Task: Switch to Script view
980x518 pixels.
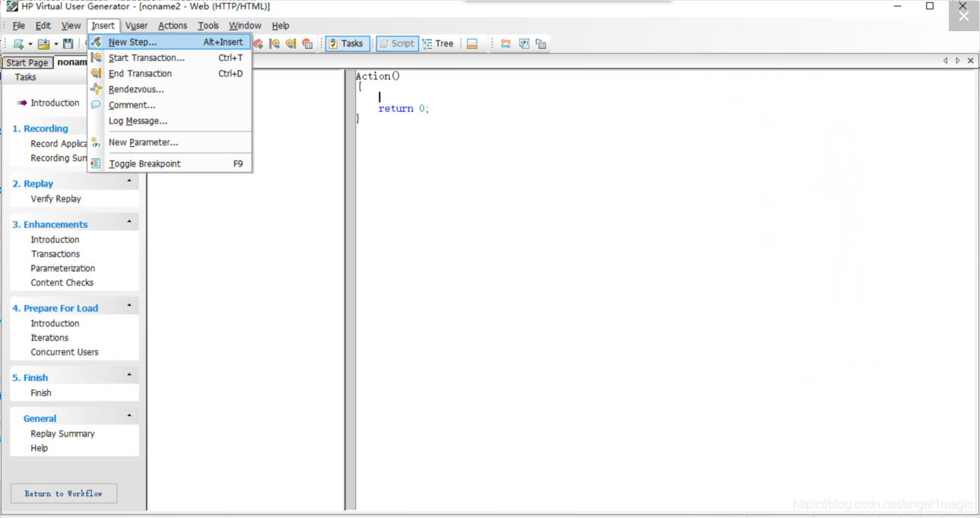Action: click(x=397, y=43)
